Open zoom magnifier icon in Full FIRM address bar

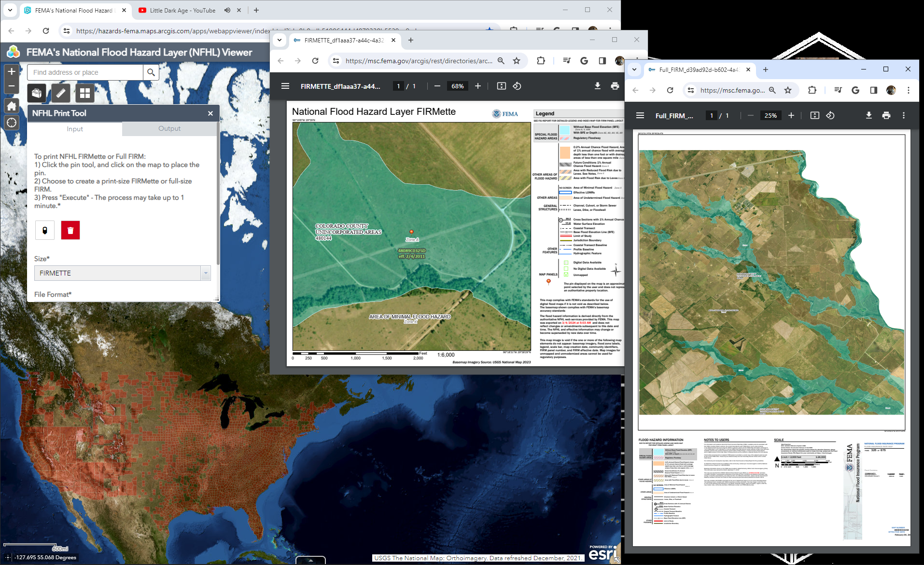pos(772,90)
